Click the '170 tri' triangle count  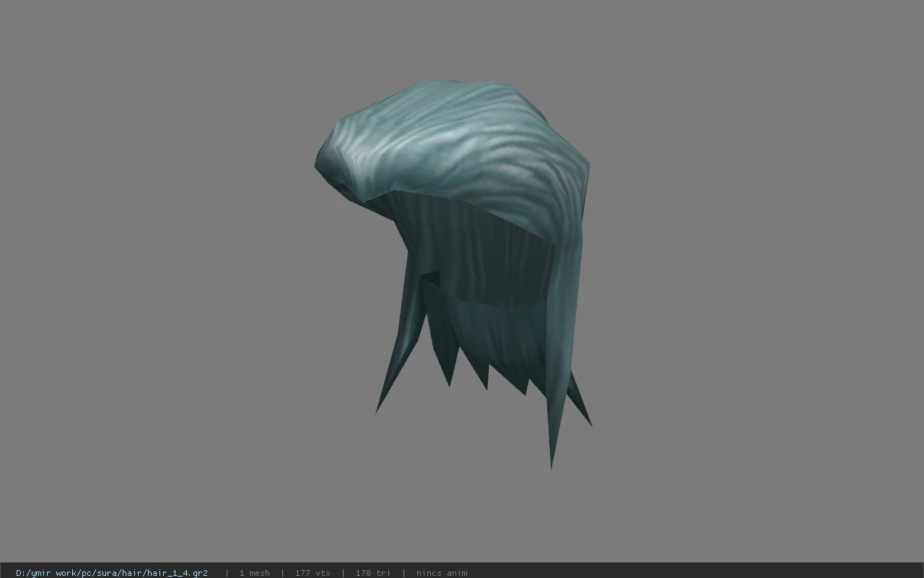coord(372,573)
